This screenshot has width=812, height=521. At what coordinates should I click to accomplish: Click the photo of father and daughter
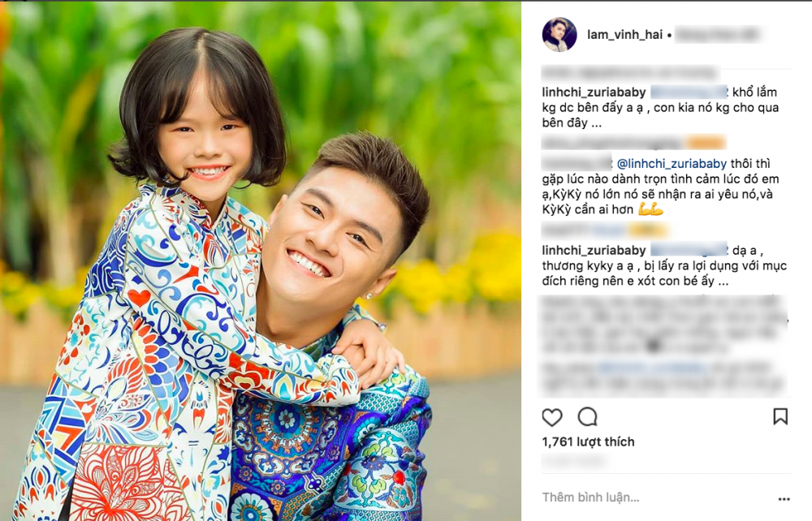[261, 261]
